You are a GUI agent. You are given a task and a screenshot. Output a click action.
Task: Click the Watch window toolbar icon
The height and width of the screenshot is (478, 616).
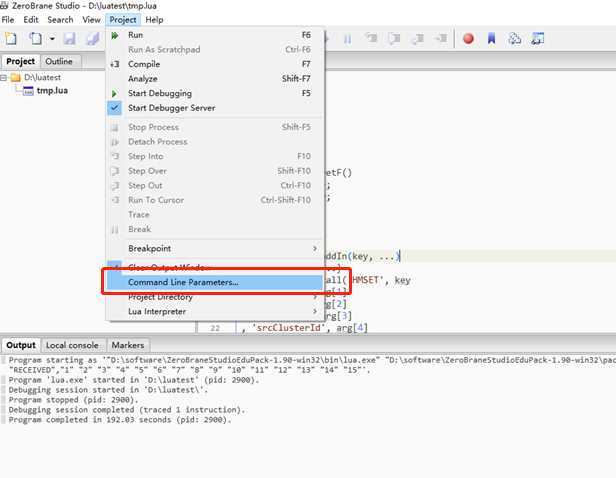pyautogui.click(x=538, y=38)
